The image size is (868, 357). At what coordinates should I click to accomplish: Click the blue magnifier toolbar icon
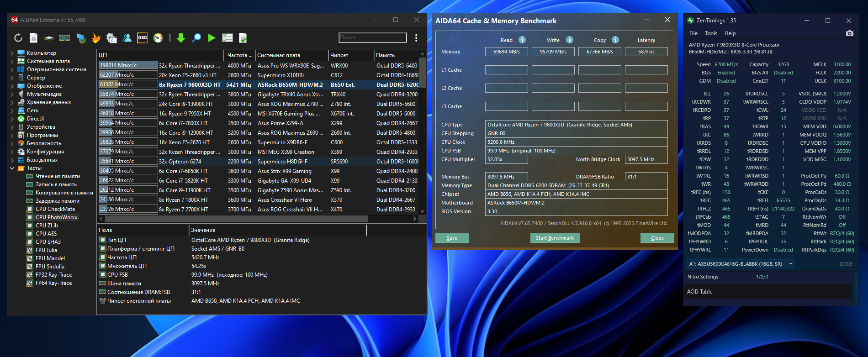(x=196, y=38)
